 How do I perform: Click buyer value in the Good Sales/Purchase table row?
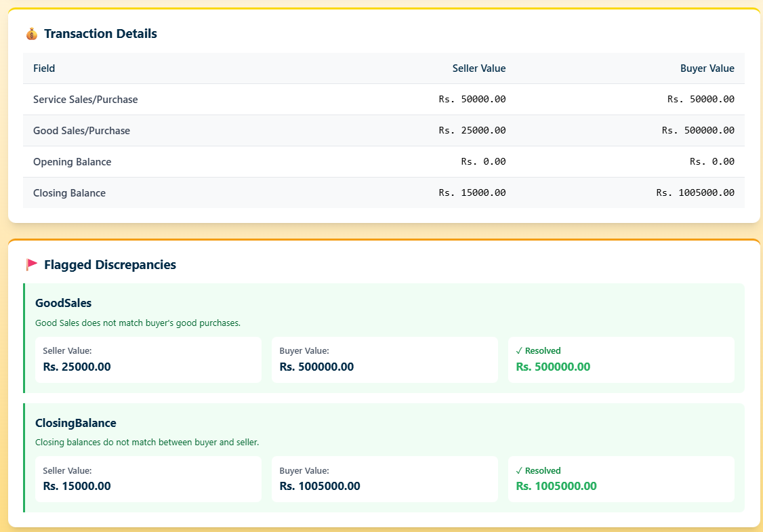pos(698,131)
